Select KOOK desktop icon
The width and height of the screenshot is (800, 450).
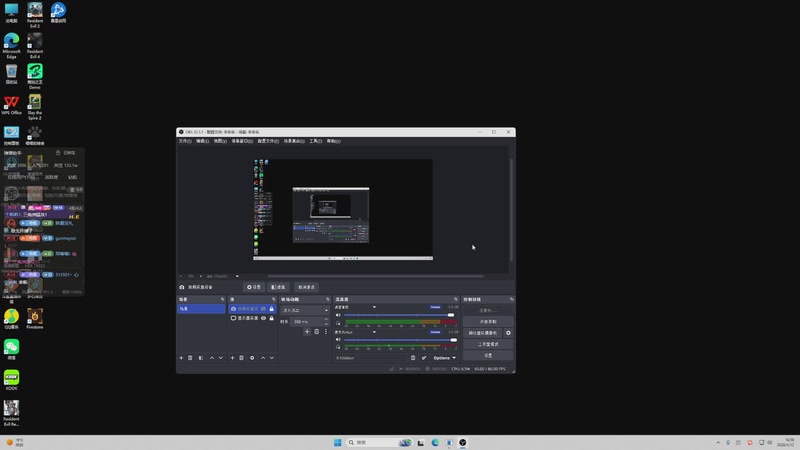(11, 381)
